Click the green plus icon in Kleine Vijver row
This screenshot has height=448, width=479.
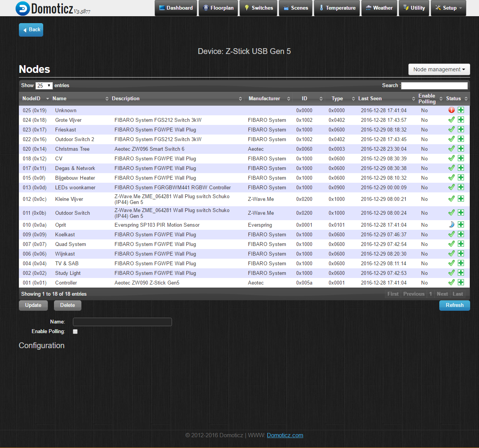click(x=461, y=199)
